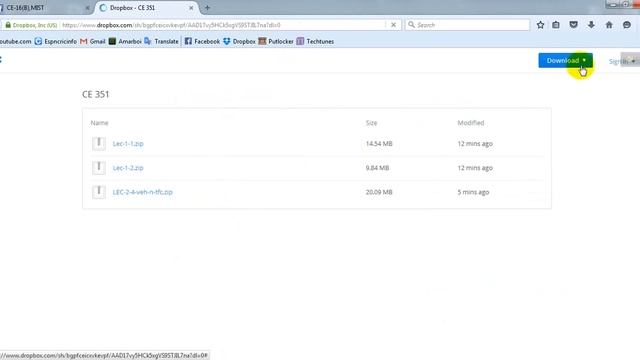Open the Gmail bookmark
The width and height of the screenshot is (640, 360).
93,41
